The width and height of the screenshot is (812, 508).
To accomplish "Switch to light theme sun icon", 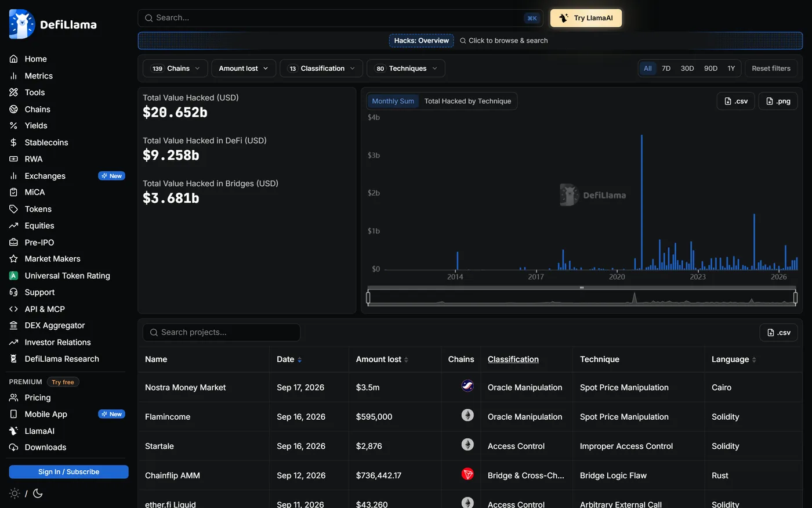I will pos(14,493).
